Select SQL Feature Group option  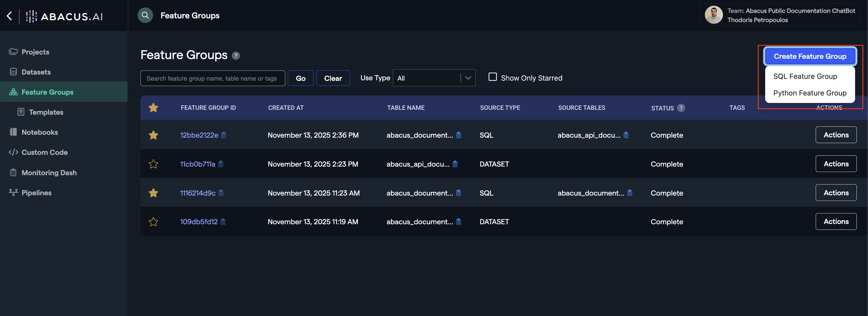pyautogui.click(x=805, y=76)
